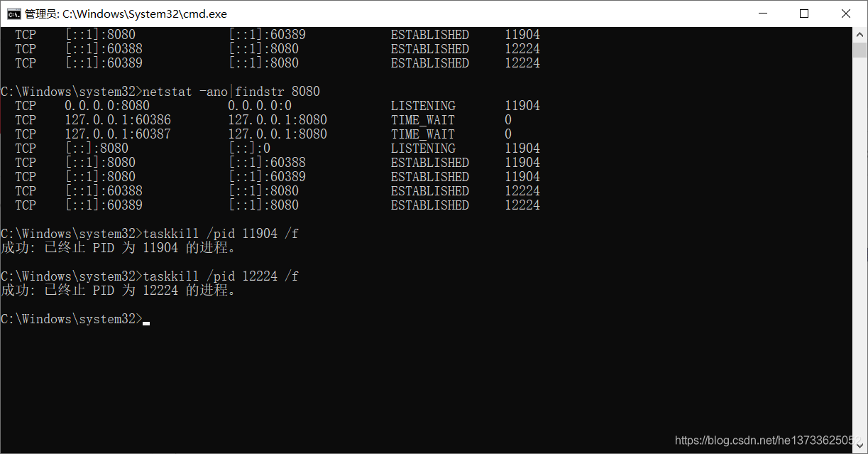Click the TIME_WAIT entry for 127.0.0.1:60386
The height and width of the screenshot is (454, 868).
point(422,119)
